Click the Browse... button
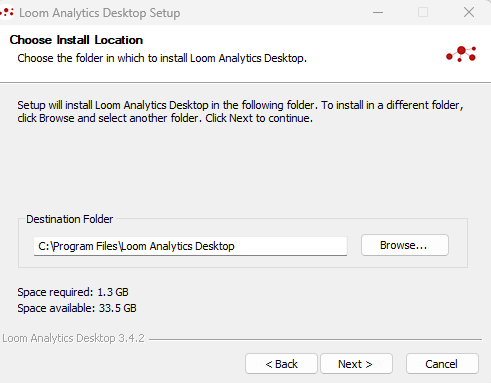Image resolution: width=491 pixels, height=383 pixels. [x=405, y=245]
